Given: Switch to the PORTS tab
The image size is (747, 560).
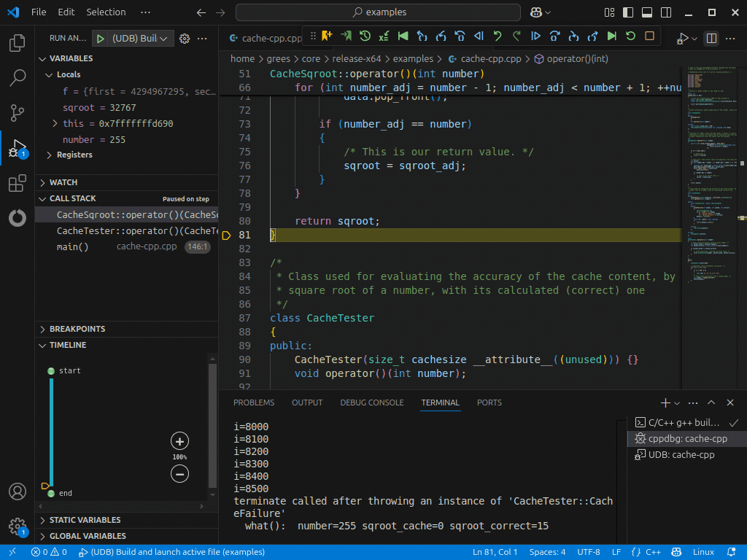Looking at the screenshot, I should [x=489, y=402].
